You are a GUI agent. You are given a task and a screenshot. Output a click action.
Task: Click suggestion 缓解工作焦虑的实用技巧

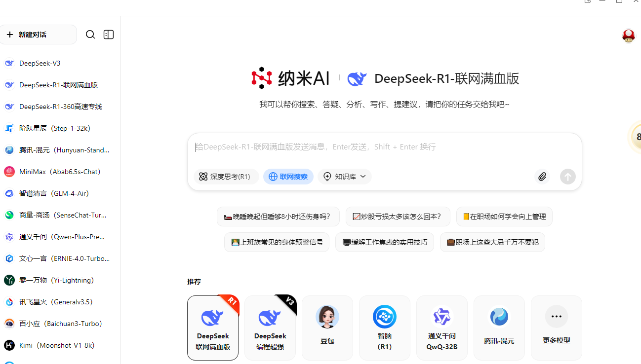coord(384,242)
